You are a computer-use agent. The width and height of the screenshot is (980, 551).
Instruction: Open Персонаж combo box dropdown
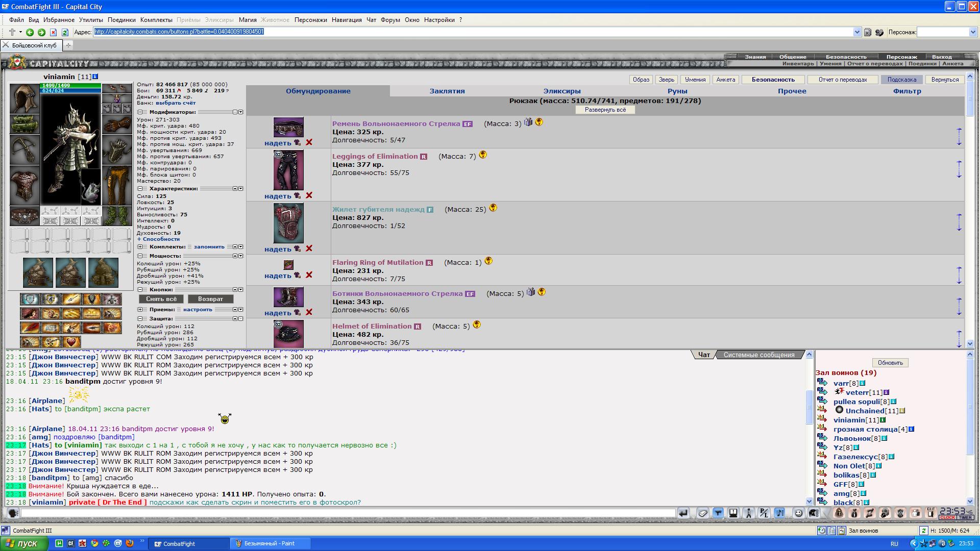pos(972,32)
